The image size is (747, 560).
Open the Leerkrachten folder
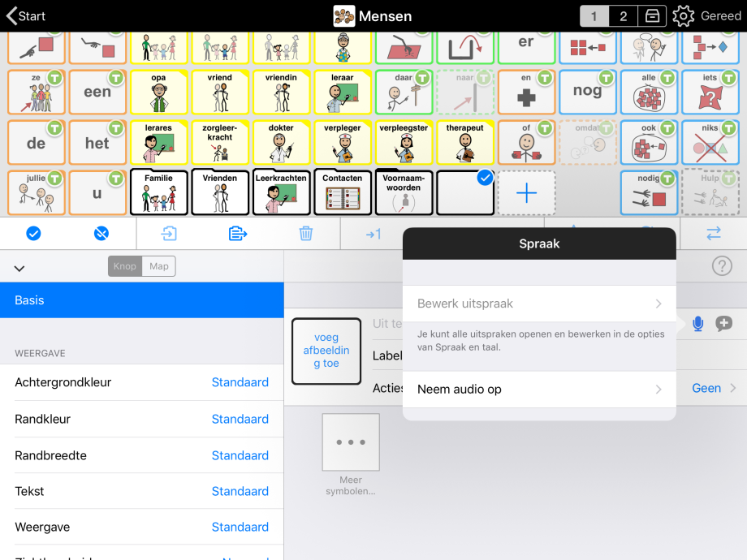[x=281, y=192]
